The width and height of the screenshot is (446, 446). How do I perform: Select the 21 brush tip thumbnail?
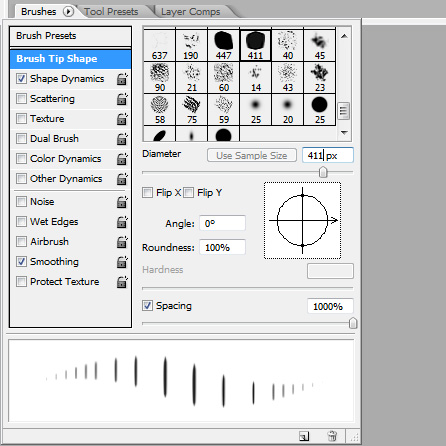192,77
